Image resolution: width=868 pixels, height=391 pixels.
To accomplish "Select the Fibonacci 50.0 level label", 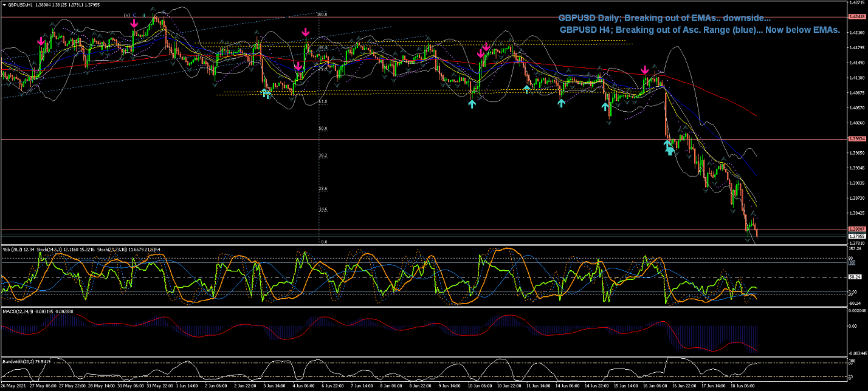I will (x=323, y=129).
